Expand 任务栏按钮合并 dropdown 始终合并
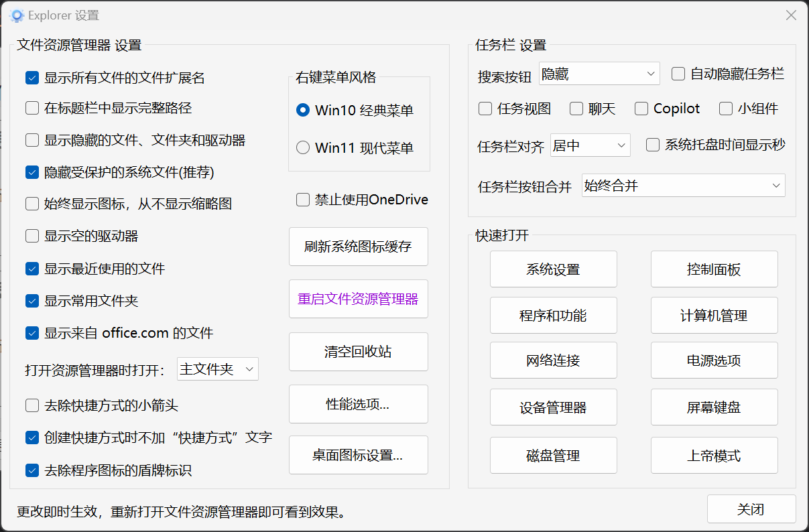This screenshot has height=532, width=809. 684,186
